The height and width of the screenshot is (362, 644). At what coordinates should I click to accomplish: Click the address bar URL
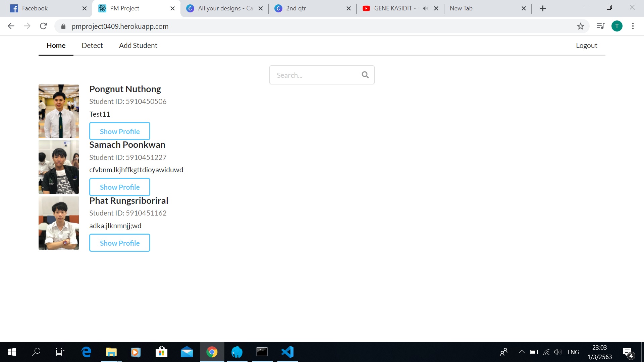point(120,26)
